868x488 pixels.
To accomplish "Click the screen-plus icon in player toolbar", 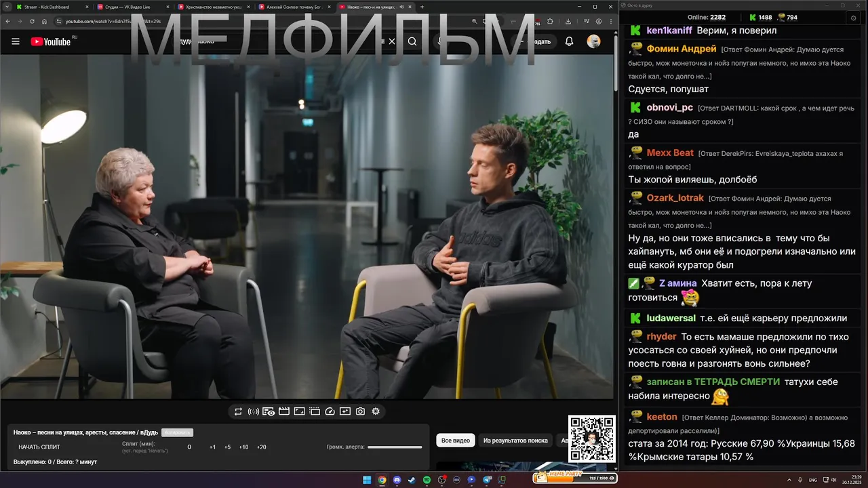I will point(345,411).
